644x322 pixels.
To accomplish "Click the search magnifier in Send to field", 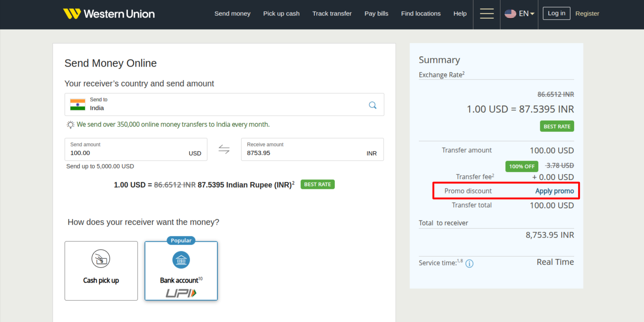I will point(373,105).
